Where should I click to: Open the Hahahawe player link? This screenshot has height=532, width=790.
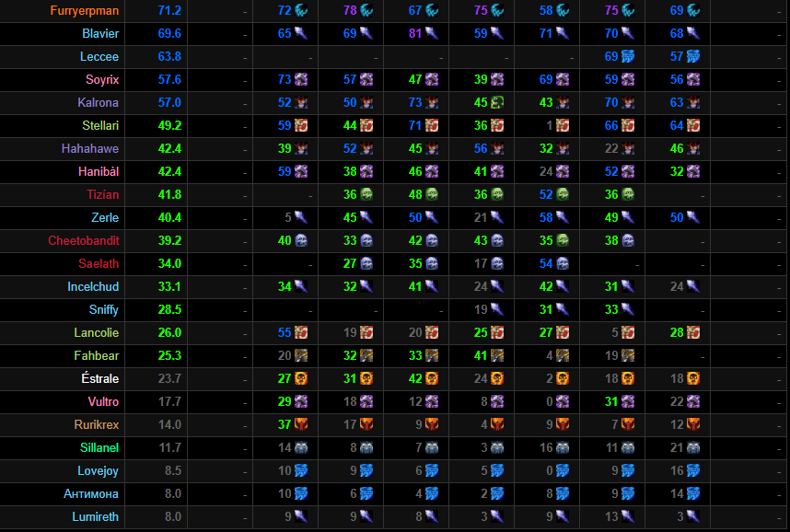[x=90, y=148]
